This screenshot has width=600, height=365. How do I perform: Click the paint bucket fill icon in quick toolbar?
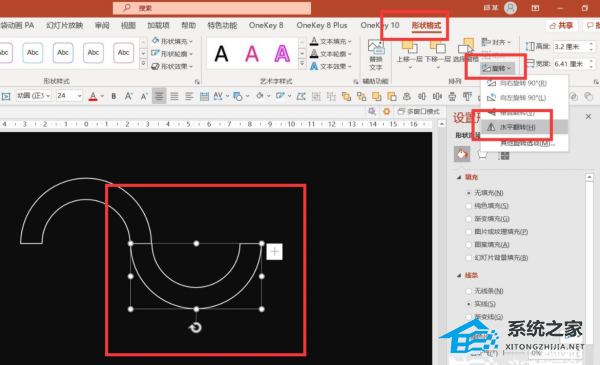pyautogui.click(x=260, y=96)
